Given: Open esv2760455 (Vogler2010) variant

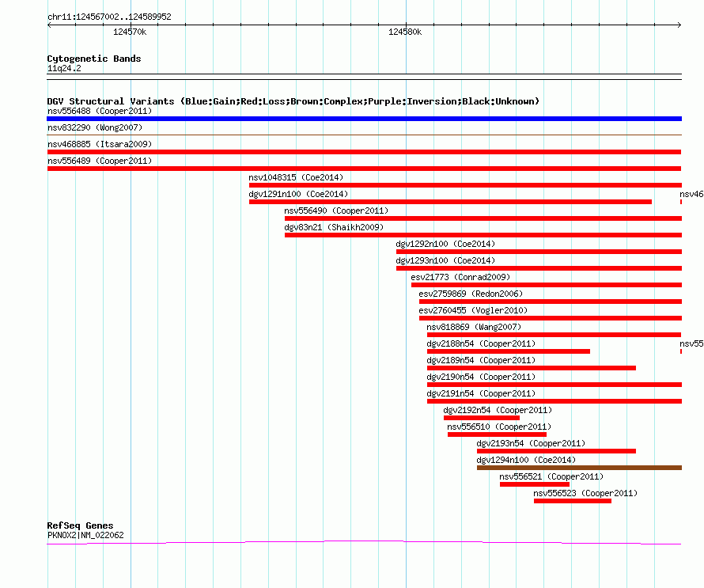Looking at the screenshot, I should click(x=473, y=310).
